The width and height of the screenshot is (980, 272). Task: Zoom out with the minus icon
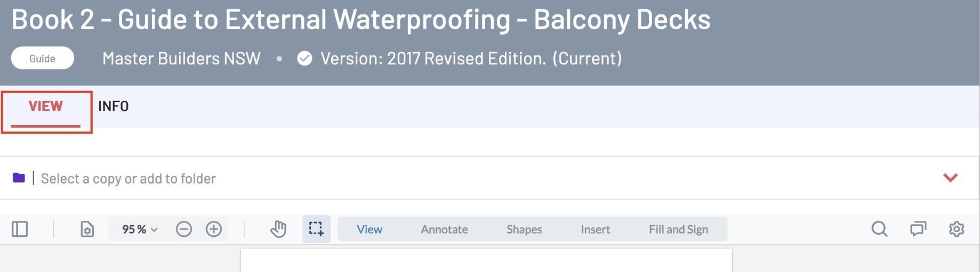[x=184, y=229]
